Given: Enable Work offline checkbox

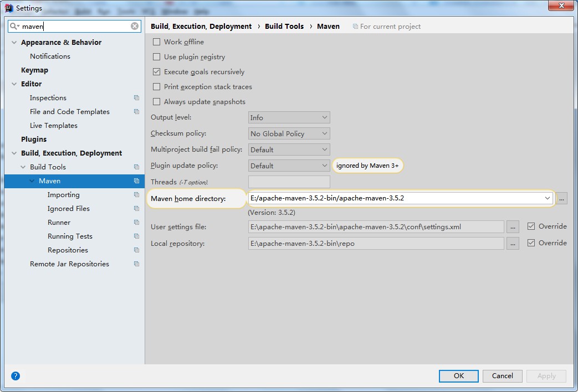Looking at the screenshot, I should click(x=157, y=42).
